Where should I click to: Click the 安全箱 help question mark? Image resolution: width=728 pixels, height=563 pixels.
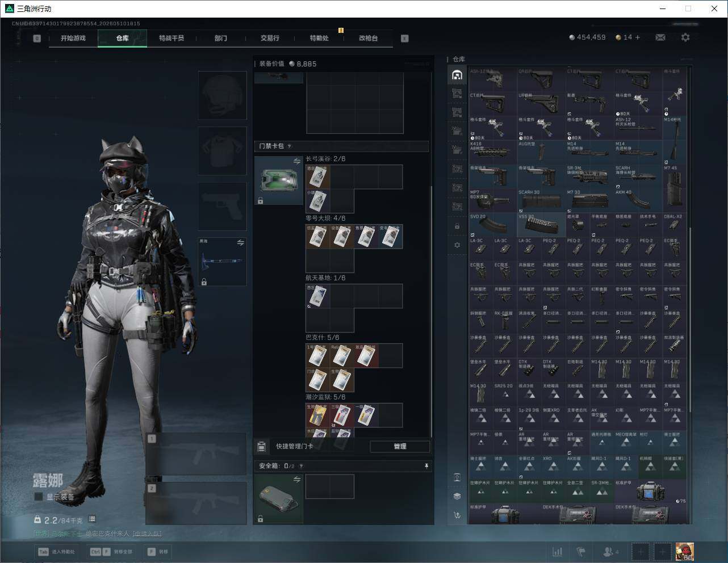[301, 466]
